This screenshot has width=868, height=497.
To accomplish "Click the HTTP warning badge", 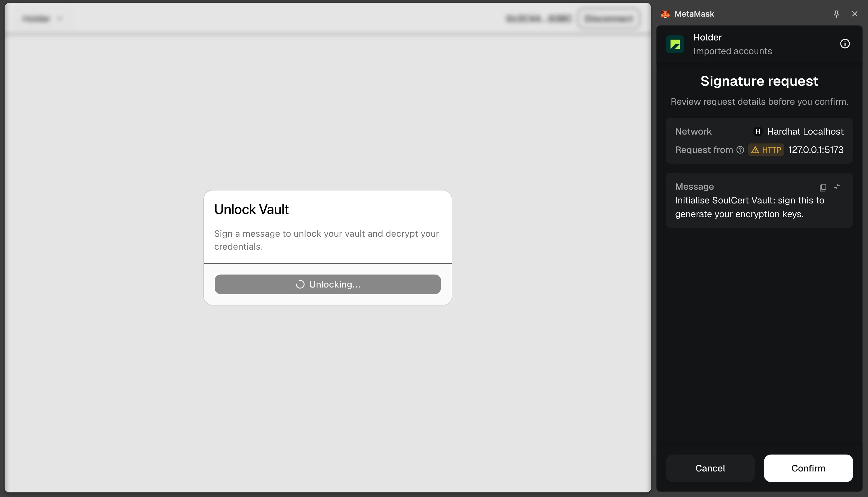I will click(766, 150).
